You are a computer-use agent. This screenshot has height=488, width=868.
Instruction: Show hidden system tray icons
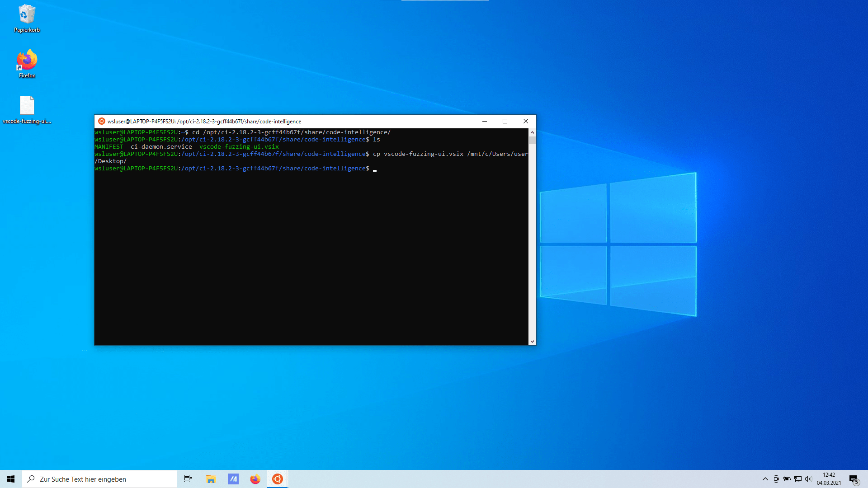pyautogui.click(x=765, y=479)
